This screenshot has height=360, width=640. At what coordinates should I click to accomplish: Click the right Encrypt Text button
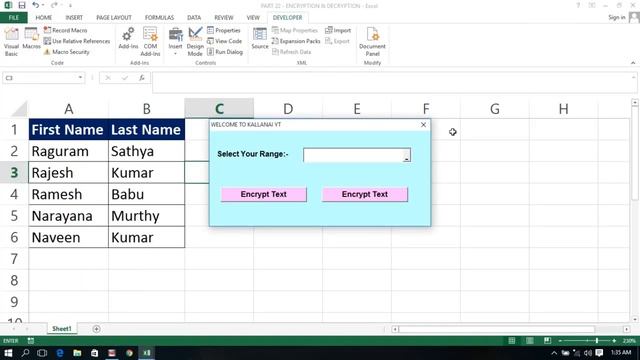(x=365, y=194)
